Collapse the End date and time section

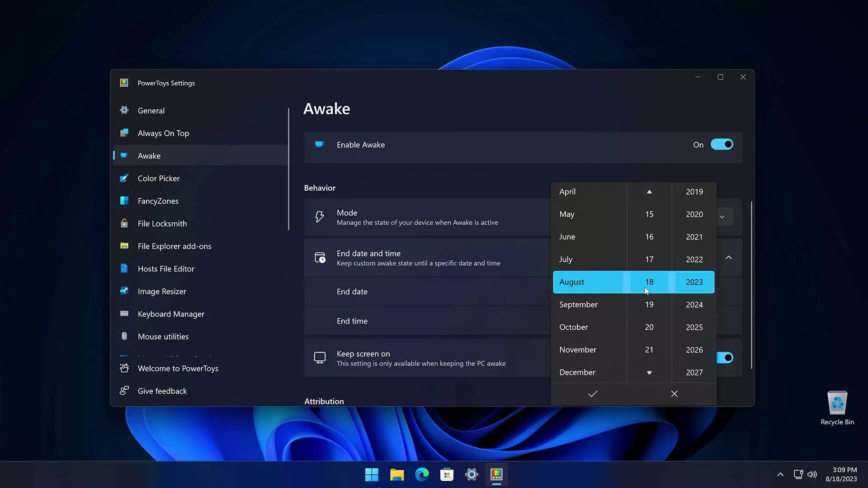[729, 258]
